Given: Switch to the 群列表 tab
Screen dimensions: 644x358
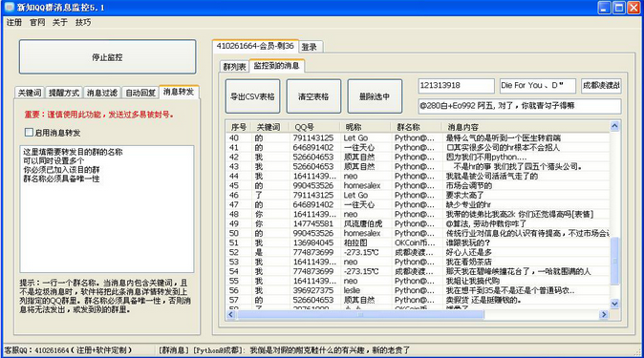Looking at the screenshot, I should pyautogui.click(x=234, y=67).
